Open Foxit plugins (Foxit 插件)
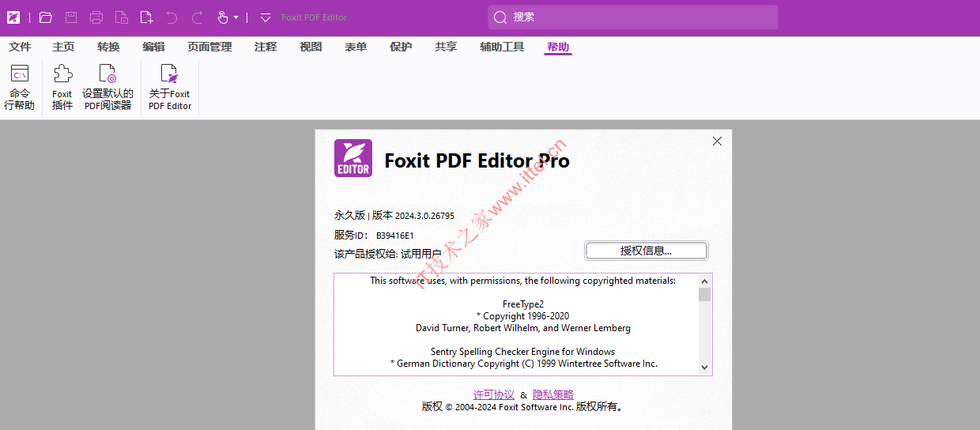This screenshot has height=430, width=980. coord(62,88)
